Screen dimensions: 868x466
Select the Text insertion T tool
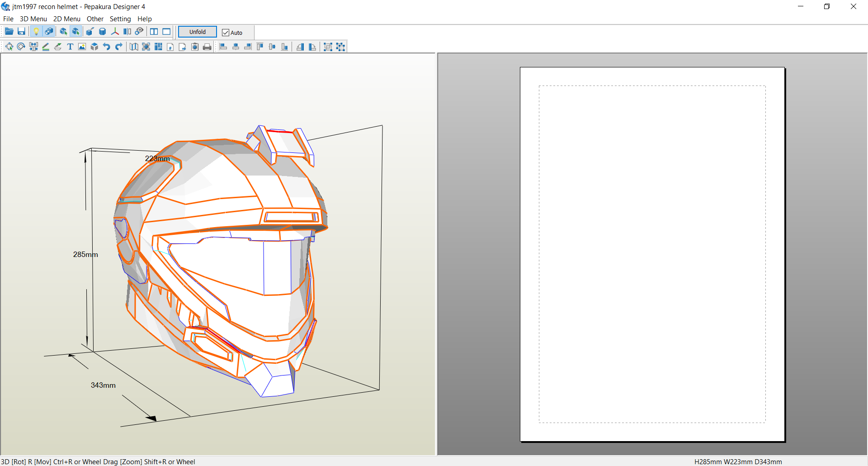pos(70,47)
